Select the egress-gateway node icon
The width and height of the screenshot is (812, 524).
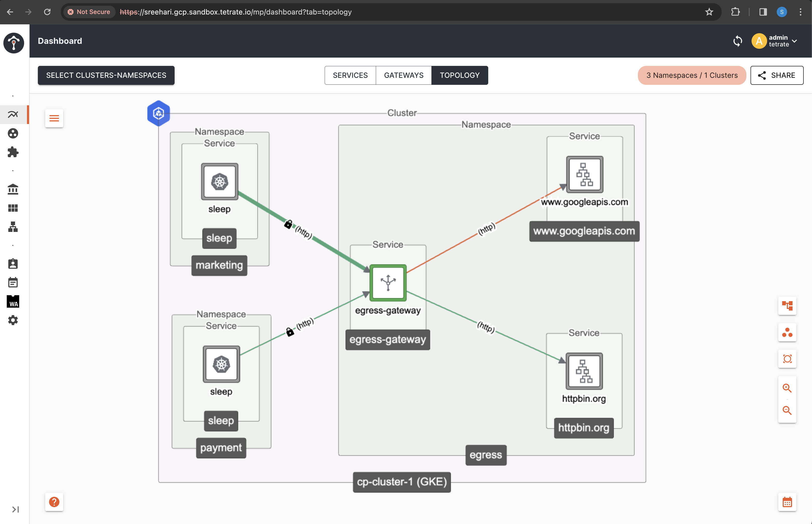point(388,282)
